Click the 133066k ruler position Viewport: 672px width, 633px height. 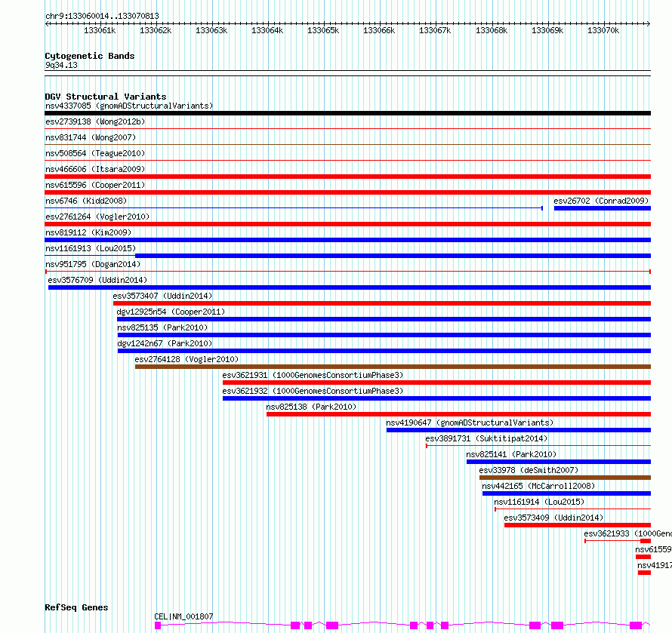pyautogui.click(x=379, y=30)
